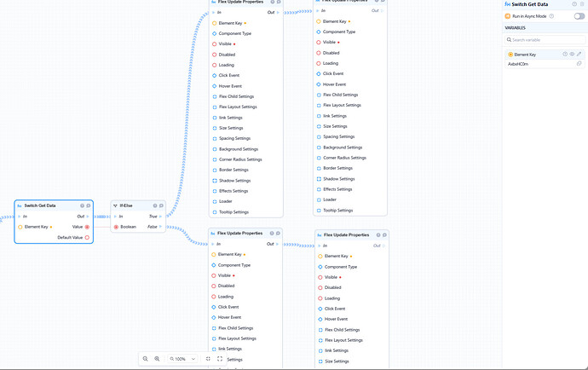588x370 pixels.
Task: Click info icon on Element Key variable row
Action: (565, 55)
